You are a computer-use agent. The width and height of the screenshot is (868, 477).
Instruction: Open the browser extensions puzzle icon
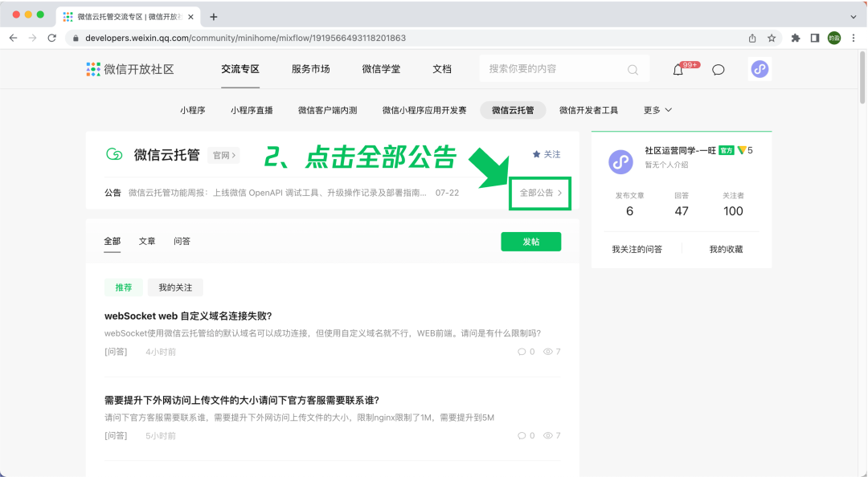pyautogui.click(x=796, y=39)
